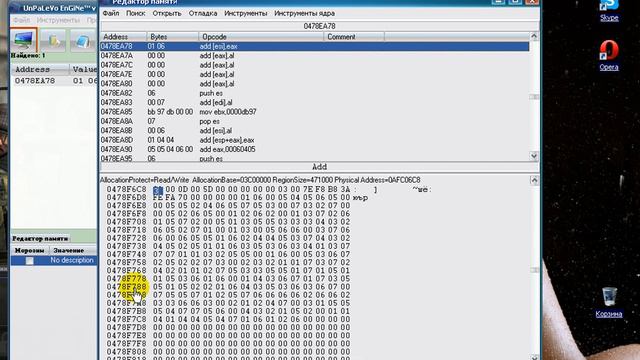Screen dimensions: 640x360
Task: Click the Comment column header
Action: (354, 37)
